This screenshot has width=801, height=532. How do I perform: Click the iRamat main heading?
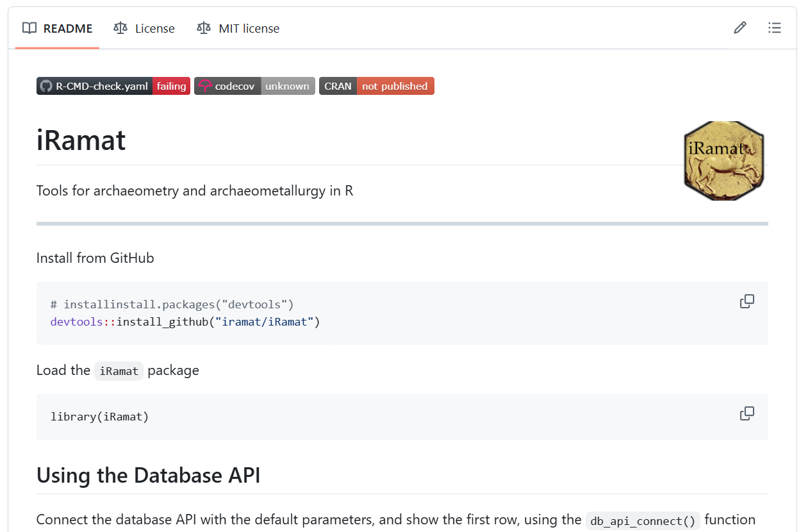[81, 140]
